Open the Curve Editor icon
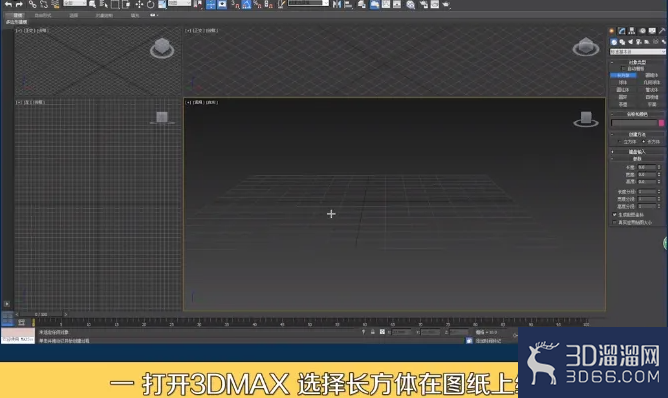Viewport: 668px width, 398px height. click(x=386, y=4)
